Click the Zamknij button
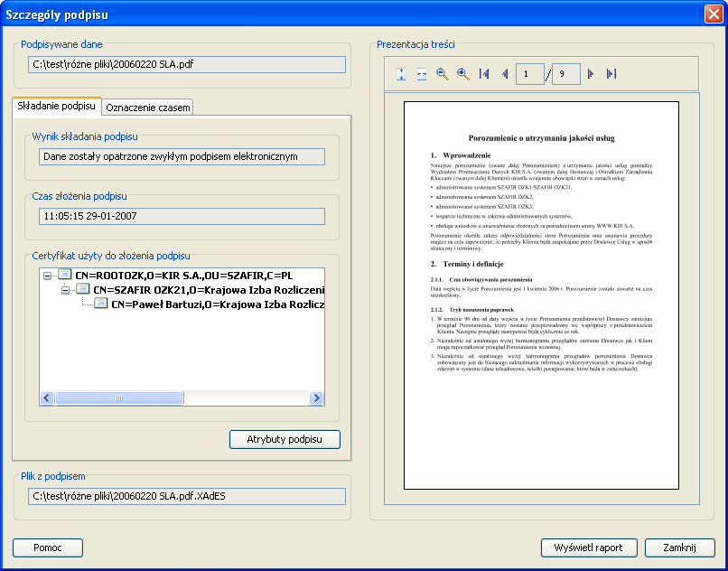Screen dimensions: 728x571 pyautogui.click(x=680, y=548)
